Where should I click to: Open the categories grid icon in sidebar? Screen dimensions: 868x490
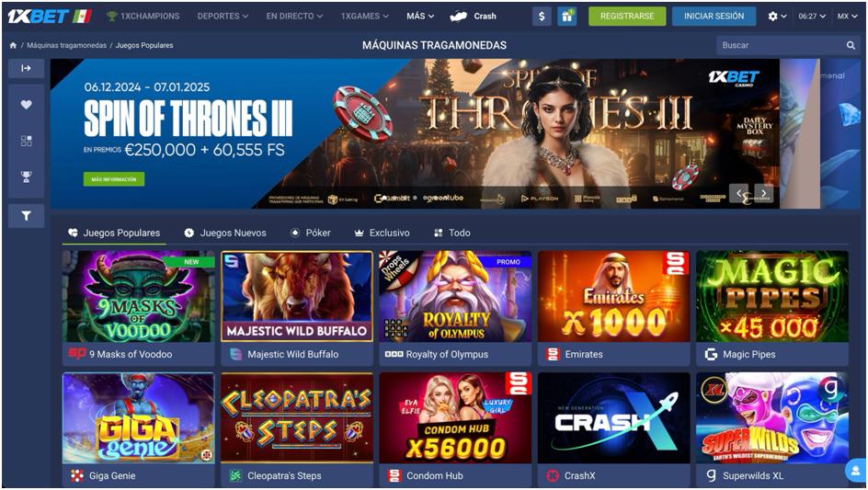26,141
